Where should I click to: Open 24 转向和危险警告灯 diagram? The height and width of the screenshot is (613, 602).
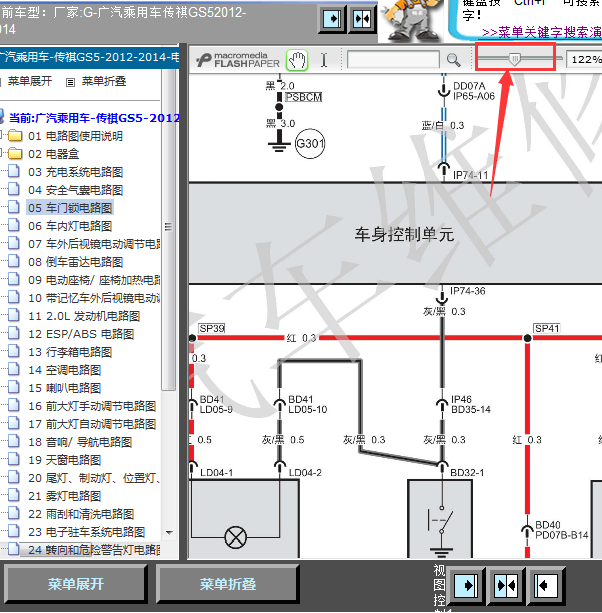click(x=94, y=550)
